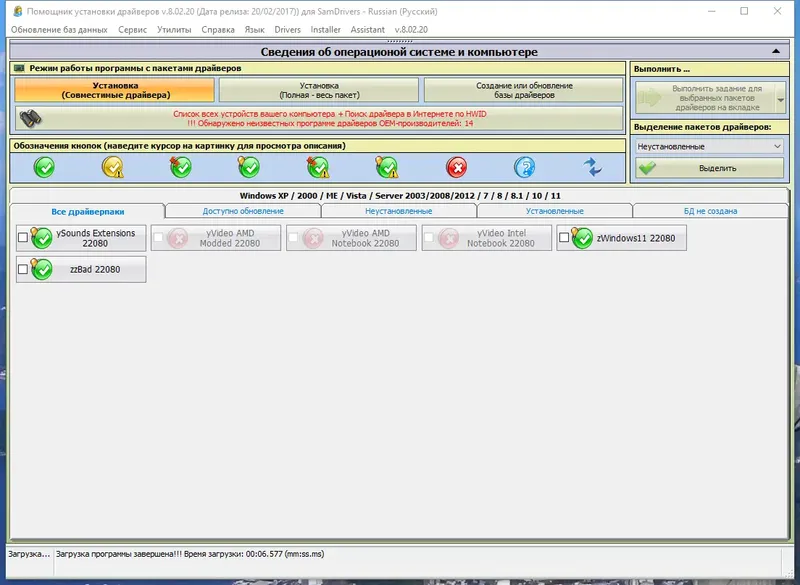Screen dimensions: 800x585
Task: Click the Выделение пакетов драйверов heading
Action: point(703,127)
